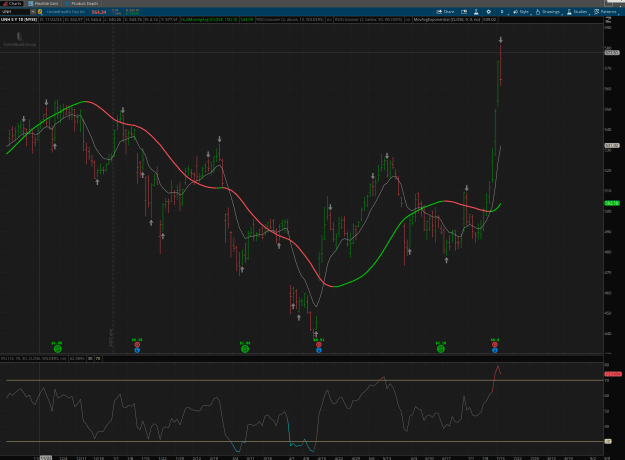Expand the symbol selector dropdown arrow
625x460 pixels.
point(33,12)
